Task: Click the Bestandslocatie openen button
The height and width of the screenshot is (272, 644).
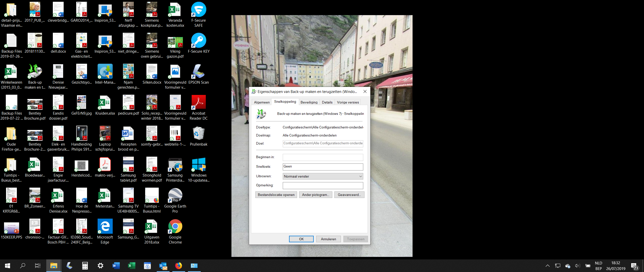Action: [276, 195]
